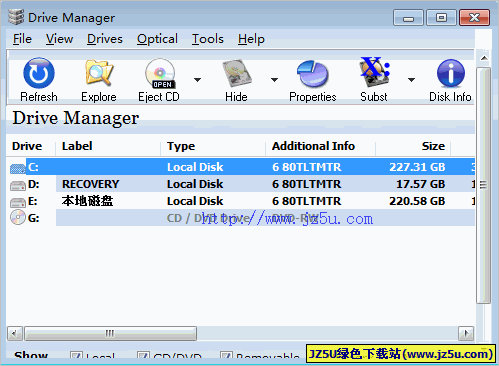This screenshot has width=499, height=366.
Task: Open the Tools menu
Action: pyautogui.click(x=208, y=39)
